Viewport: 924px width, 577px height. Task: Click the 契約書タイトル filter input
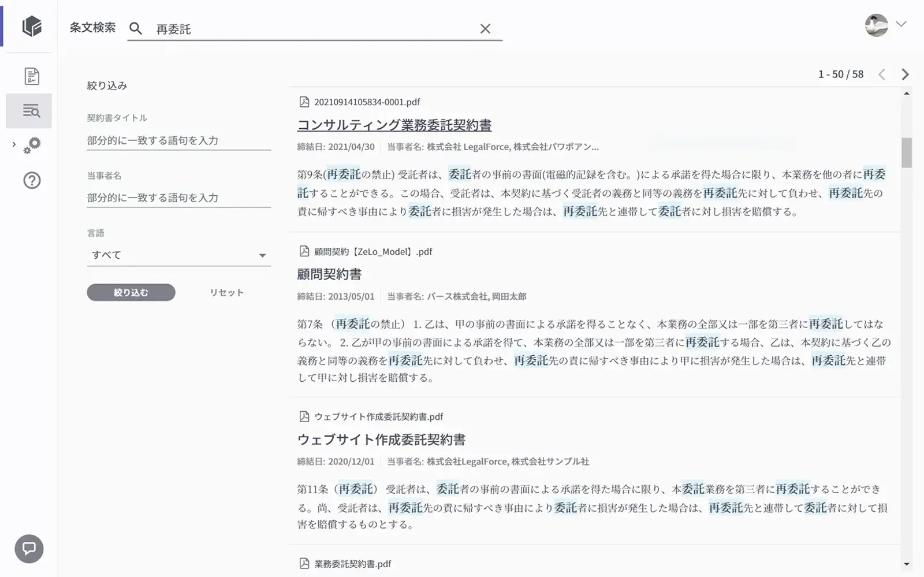178,140
